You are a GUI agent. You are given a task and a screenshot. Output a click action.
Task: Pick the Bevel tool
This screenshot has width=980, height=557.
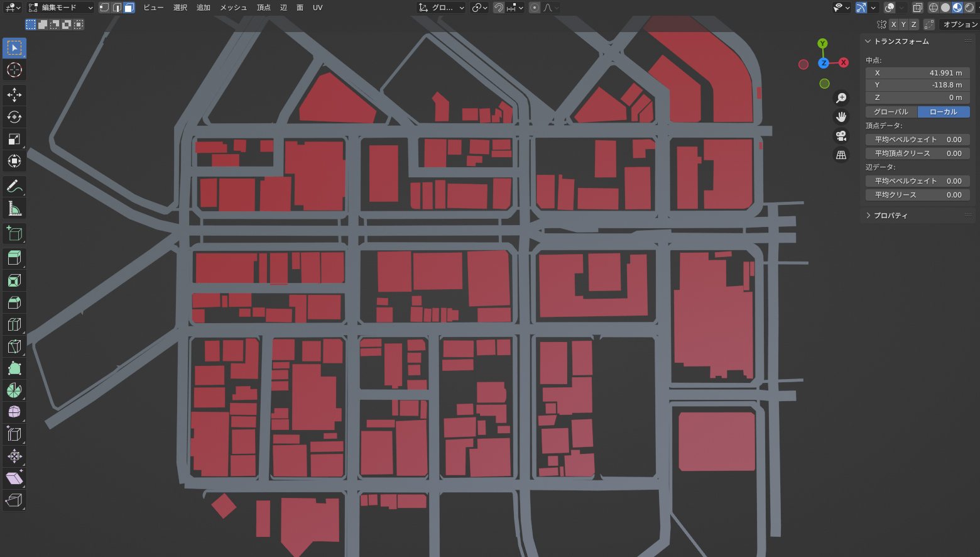(x=14, y=302)
